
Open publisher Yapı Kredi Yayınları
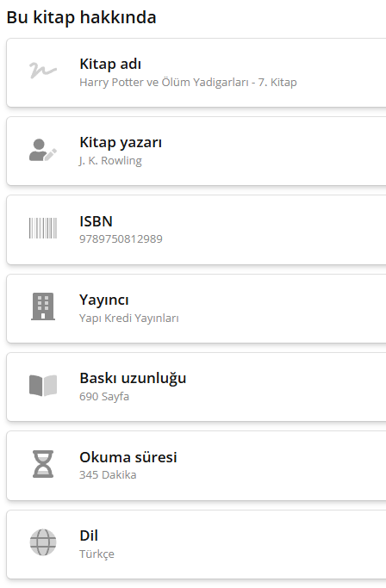[128, 318]
